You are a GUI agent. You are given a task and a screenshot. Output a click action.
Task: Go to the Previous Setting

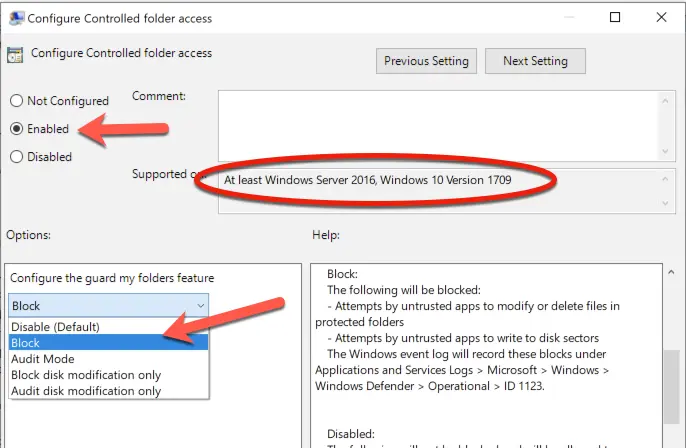pos(427,61)
